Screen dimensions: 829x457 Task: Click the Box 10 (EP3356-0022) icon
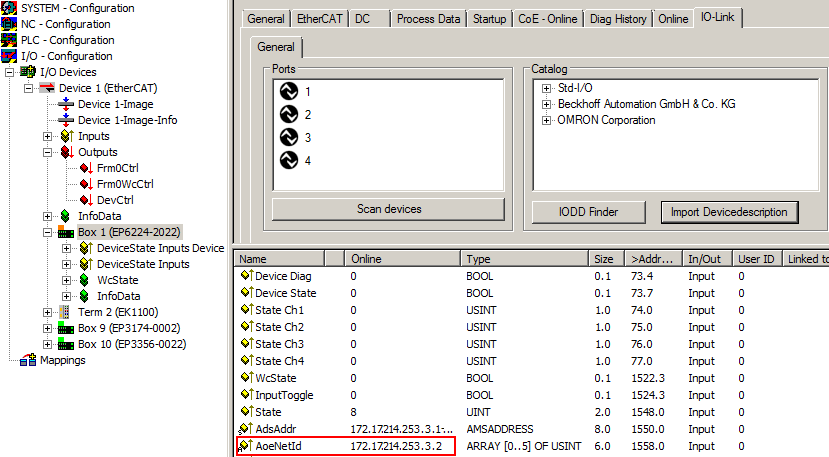[66, 344]
